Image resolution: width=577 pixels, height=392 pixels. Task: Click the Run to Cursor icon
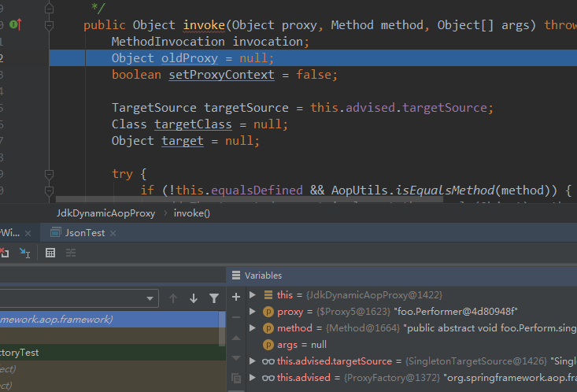[x=24, y=253]
